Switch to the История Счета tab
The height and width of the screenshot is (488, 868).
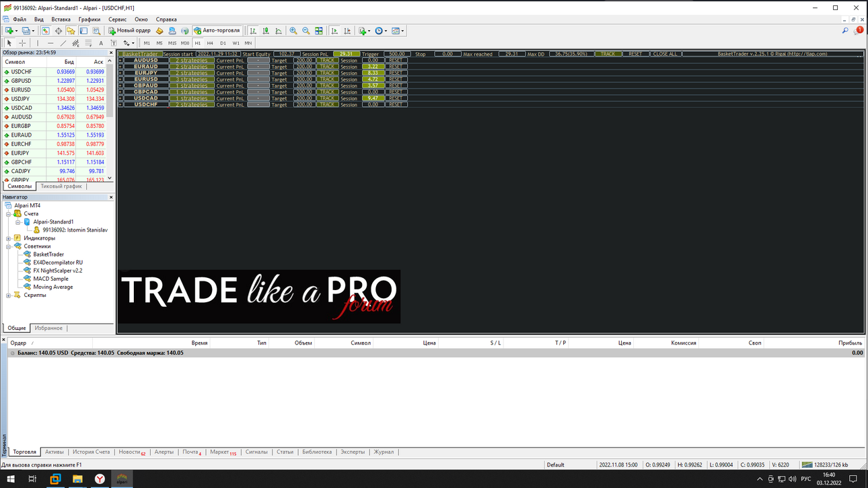pos(92,452)
